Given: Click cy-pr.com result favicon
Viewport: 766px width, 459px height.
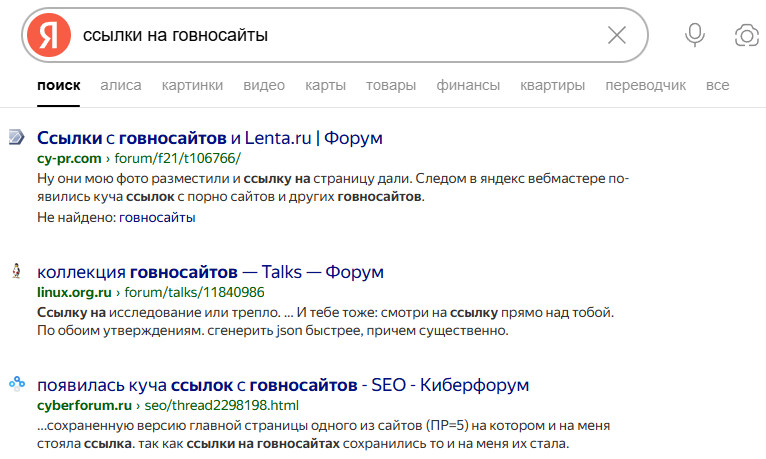Looking at the screenshot, I should pyautogui.click(x=16, y=137).
